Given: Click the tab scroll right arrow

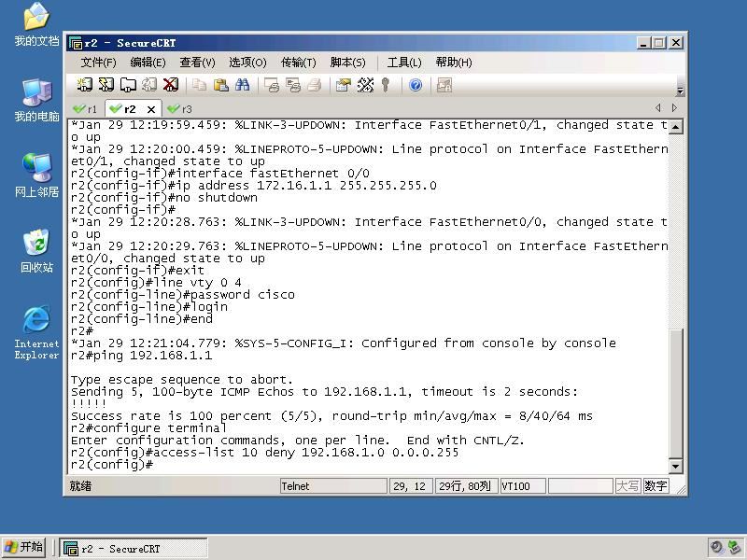Looking at the screenshot, I should coord(674,108).
